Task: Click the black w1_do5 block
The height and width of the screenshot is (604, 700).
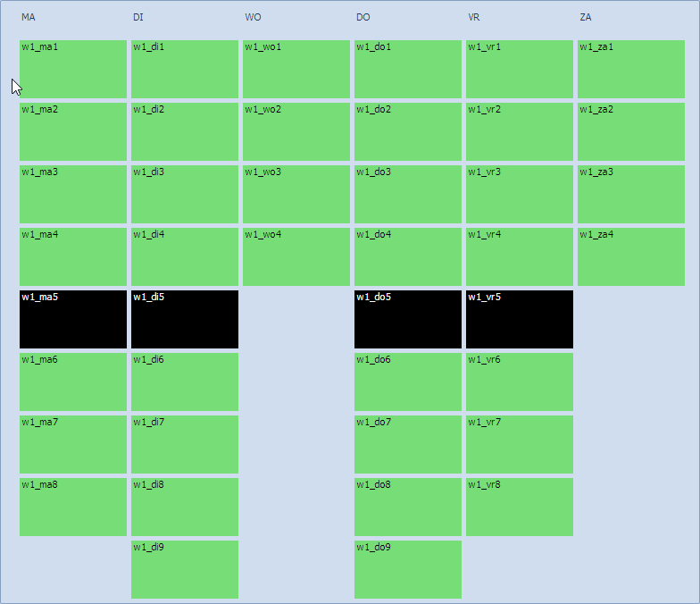Action: tap(408, 320)
